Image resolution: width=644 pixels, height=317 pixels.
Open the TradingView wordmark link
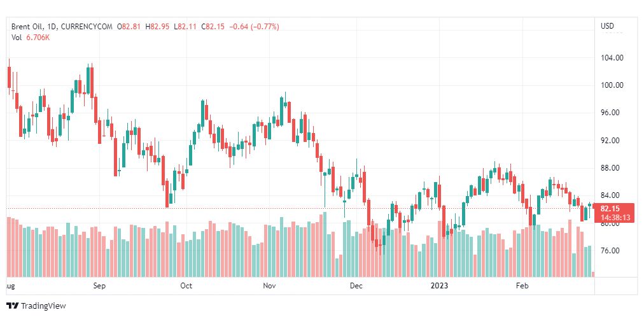43,306
